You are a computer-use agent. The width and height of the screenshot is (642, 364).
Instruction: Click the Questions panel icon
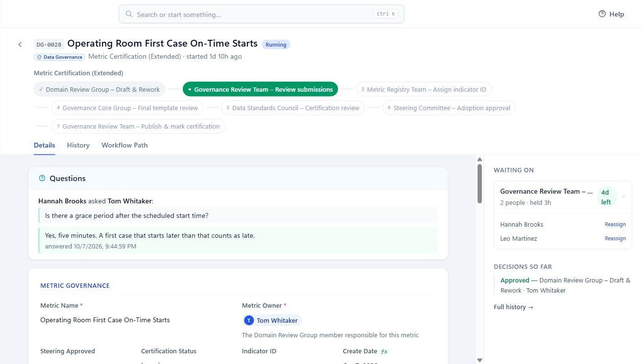click(x=42, y=178)
